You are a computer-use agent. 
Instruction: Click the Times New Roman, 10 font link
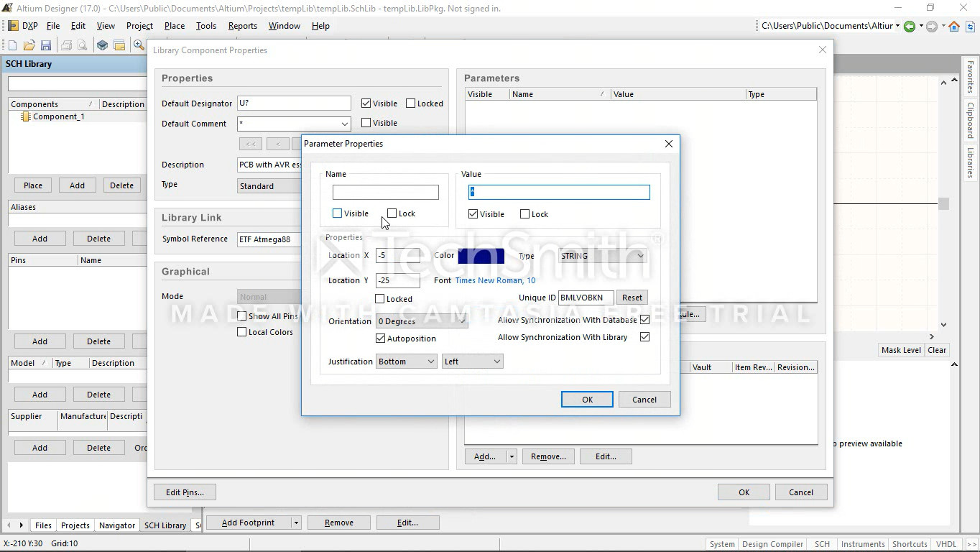click(495, 280)
